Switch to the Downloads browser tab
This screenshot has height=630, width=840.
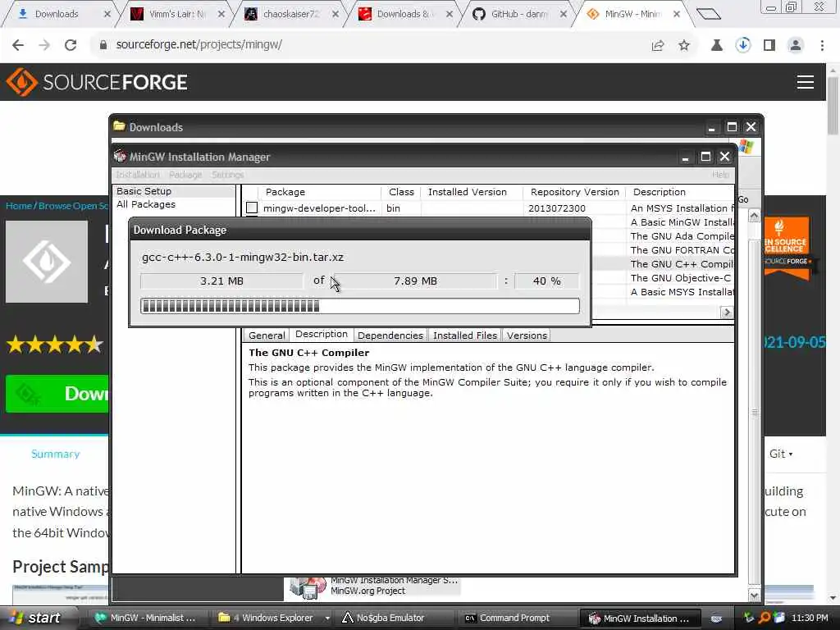click(x=57, y=14)
